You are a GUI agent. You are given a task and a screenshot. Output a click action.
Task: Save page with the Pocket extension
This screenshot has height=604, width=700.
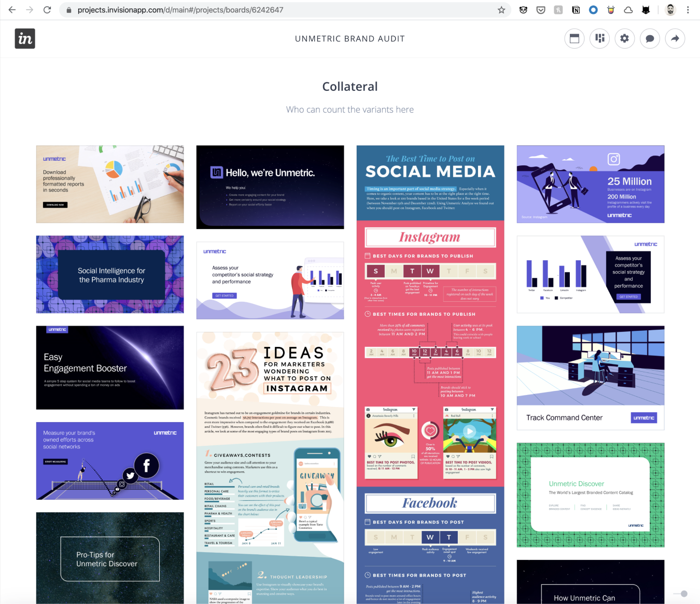click(541, 10)
